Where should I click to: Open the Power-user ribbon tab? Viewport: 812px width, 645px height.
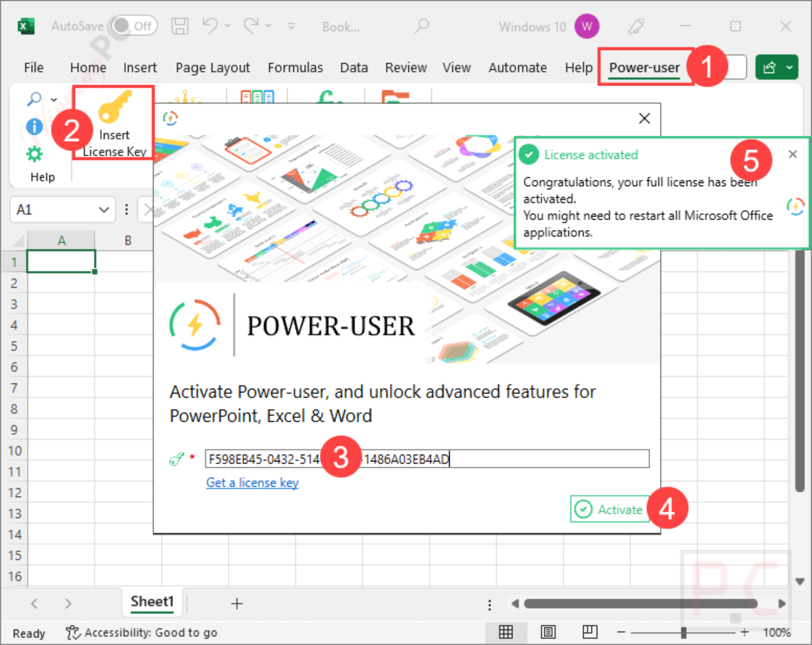pos(644,67)
